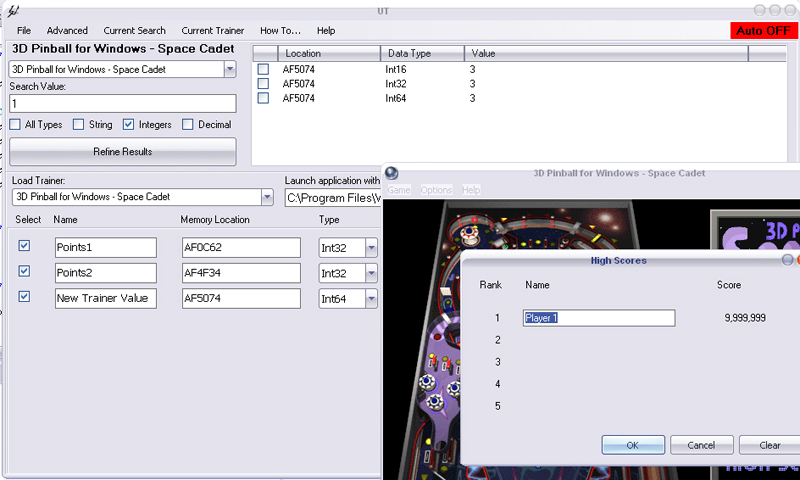Click the AF0C62 memory location field
This screenshot has width=800, height=480.
241,247
